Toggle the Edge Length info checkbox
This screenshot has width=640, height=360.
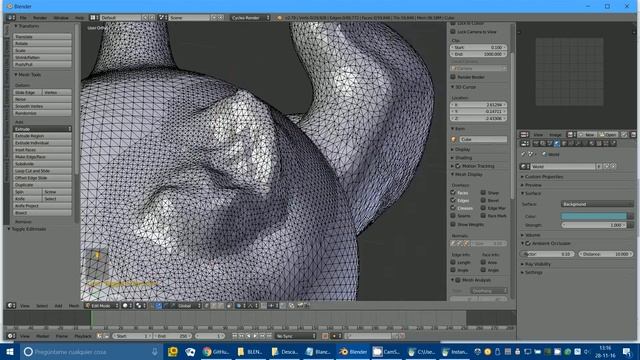(453, 262)
